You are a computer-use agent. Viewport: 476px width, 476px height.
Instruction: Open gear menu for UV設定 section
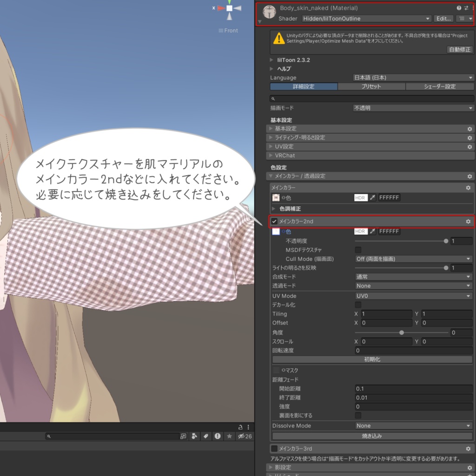pos(469,147)
